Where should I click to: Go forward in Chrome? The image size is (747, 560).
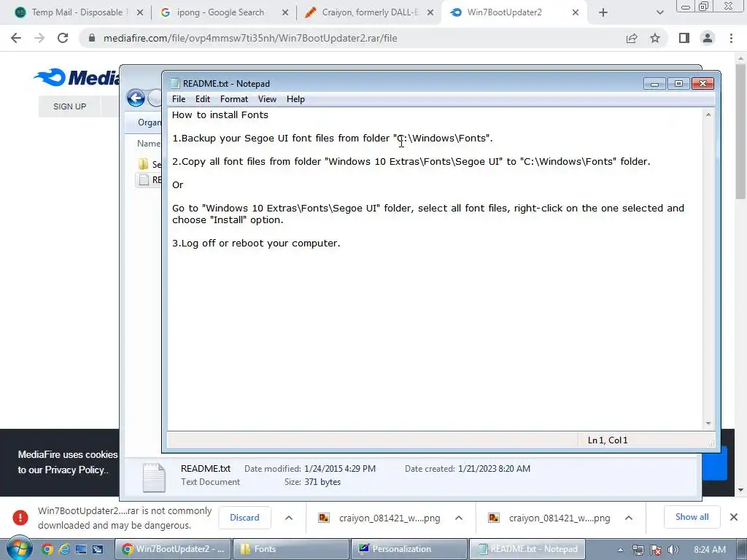click(39, 38)
